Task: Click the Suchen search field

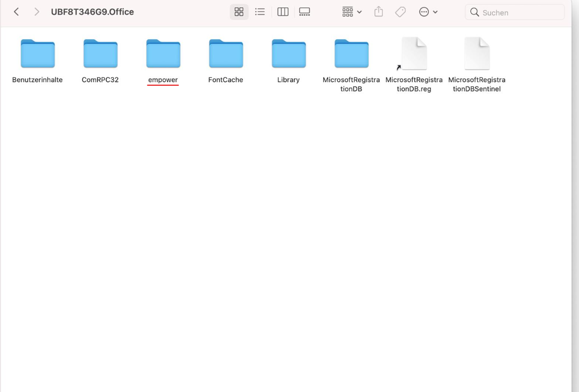Action: pyautogui.click(x=514, y=12)
